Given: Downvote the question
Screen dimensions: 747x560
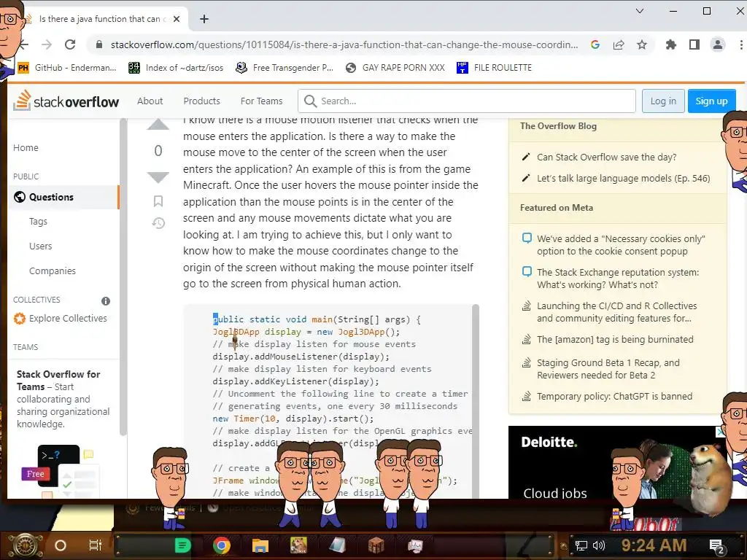Looking at the screenshot, I should coord(158,177).
